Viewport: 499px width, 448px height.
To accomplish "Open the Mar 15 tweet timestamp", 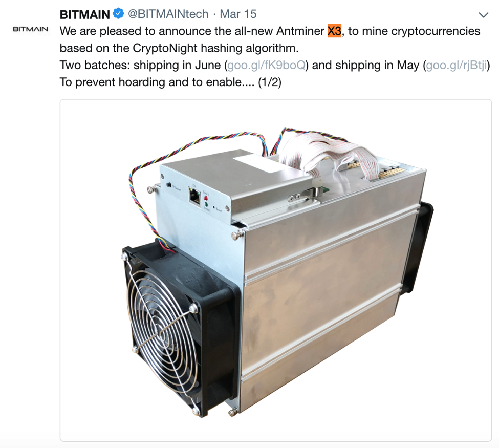I will tap(238, 14).
